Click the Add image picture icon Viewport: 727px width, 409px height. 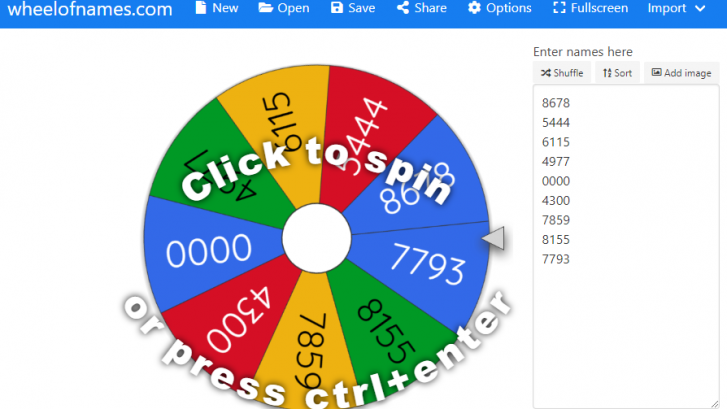(x=657, y=72)
